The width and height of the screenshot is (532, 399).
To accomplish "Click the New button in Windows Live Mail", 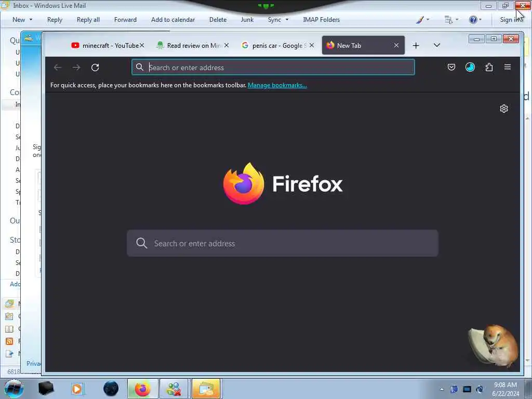I will (19, 20).
